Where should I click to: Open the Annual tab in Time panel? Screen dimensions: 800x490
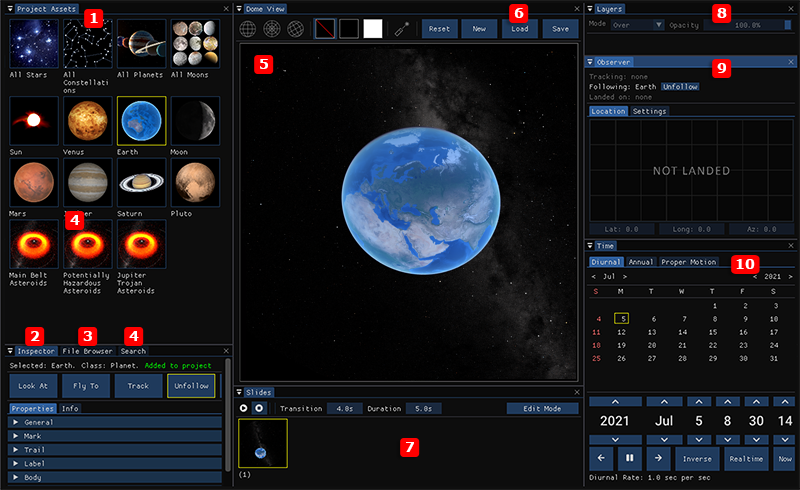(641, 262)
